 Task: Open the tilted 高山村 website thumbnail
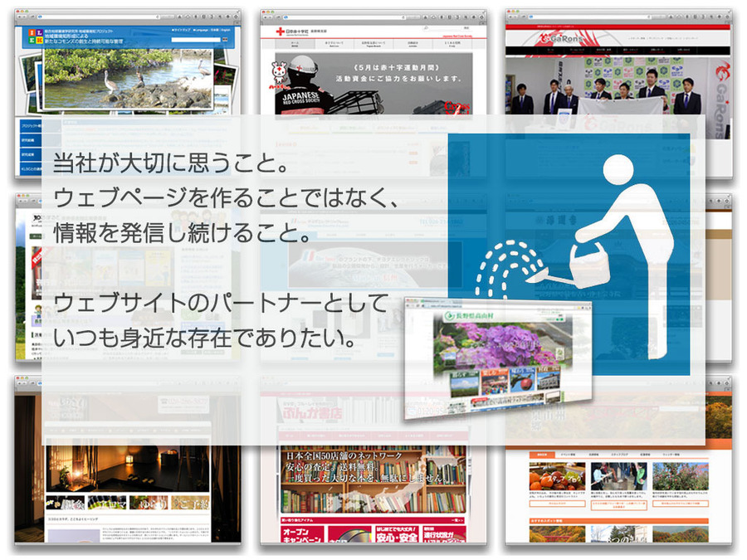[496, 357]
